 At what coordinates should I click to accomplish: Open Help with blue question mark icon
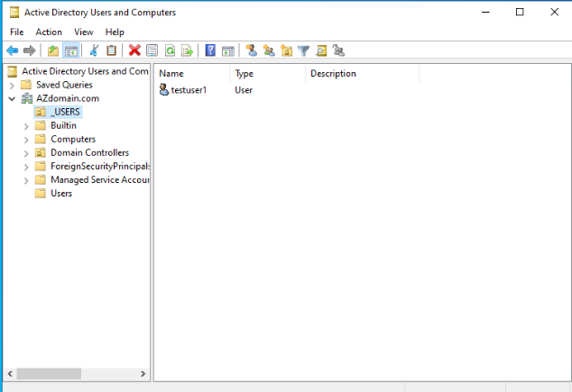click(x=210, y=50)
